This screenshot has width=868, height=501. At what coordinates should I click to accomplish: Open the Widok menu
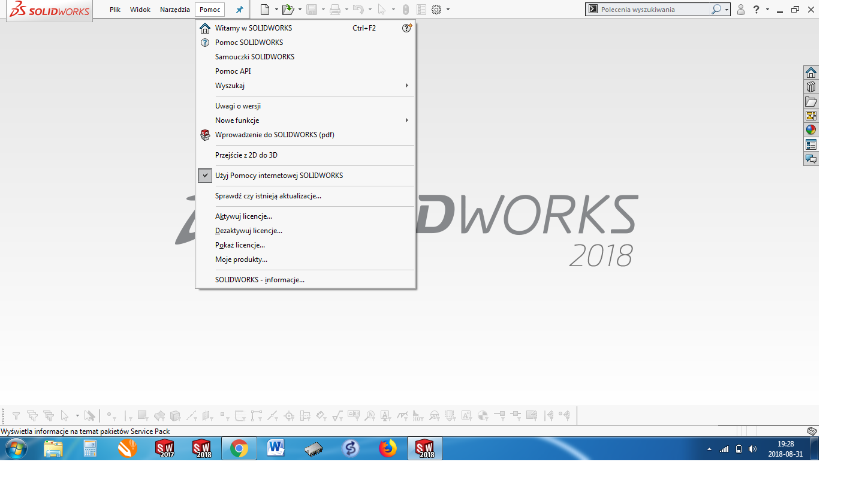pyautogui.click(x=140, y=10)
